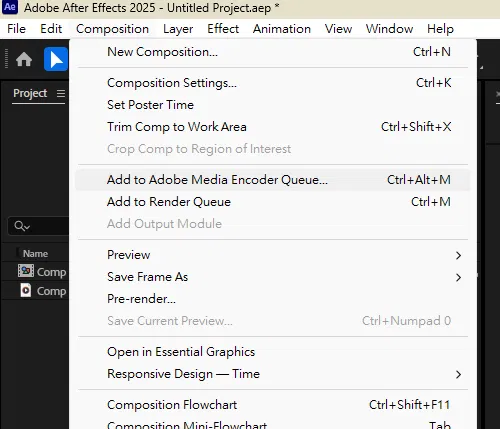The height and width of the screenshot is (429, 500).
Task: Open the Project panel hamburger menu
Action: point(61,93)
